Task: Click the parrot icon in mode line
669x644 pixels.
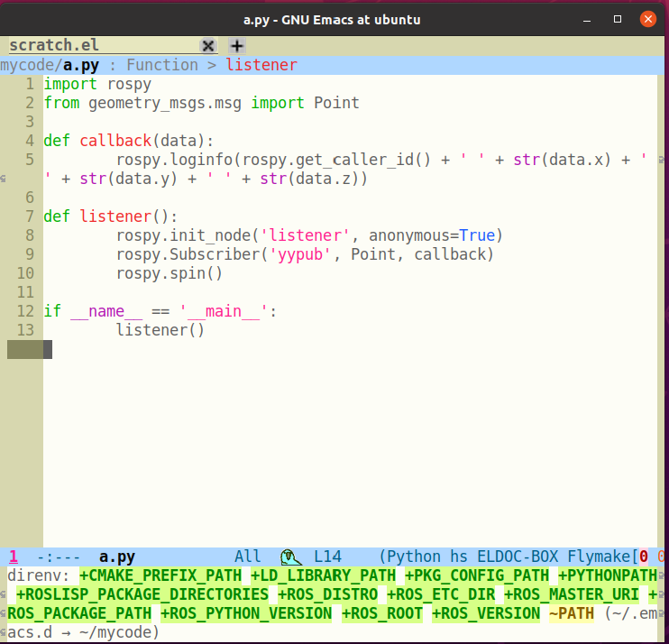Action: tap(290, 557)
